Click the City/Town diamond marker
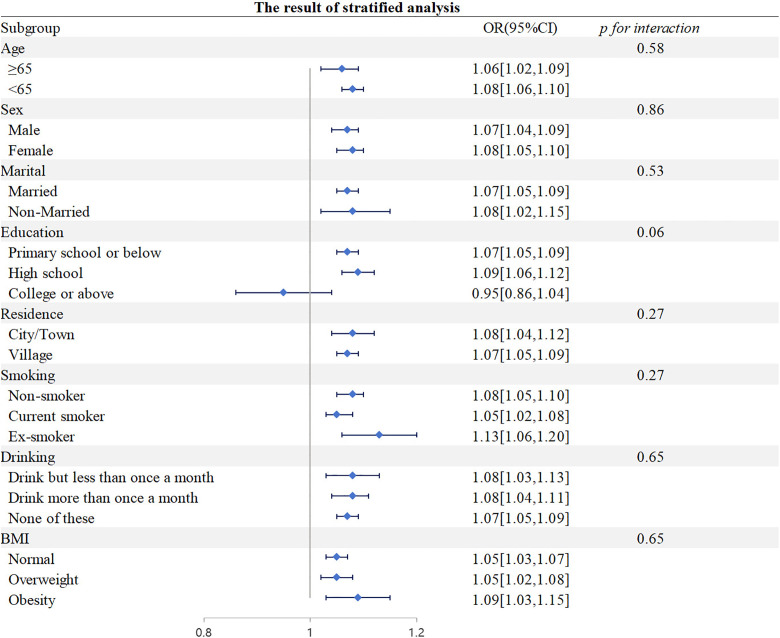 pyautogui.click(x=352, y=333)
